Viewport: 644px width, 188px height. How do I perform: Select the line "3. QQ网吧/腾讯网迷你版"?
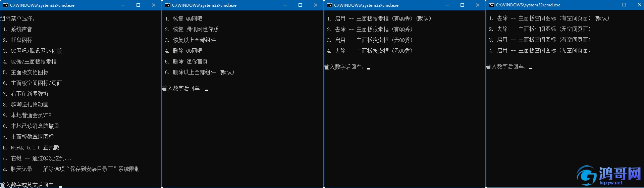[33, 51]
